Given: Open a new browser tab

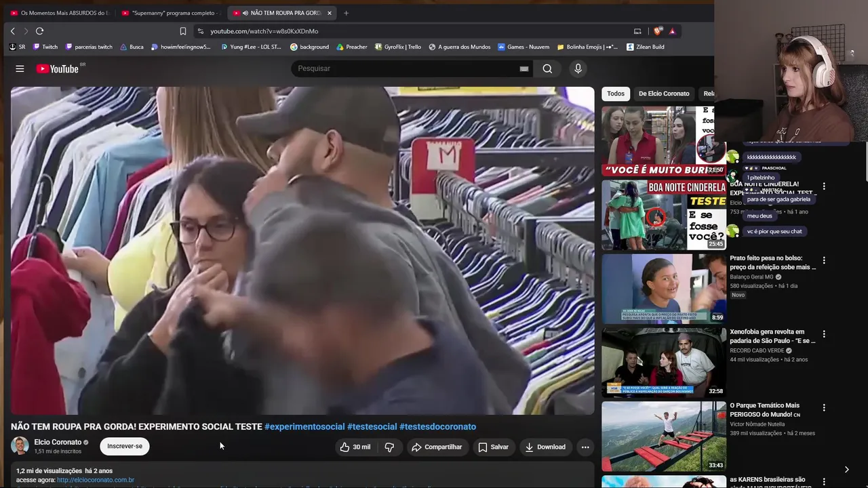Looking at the screenshot, I should (346, 13).
